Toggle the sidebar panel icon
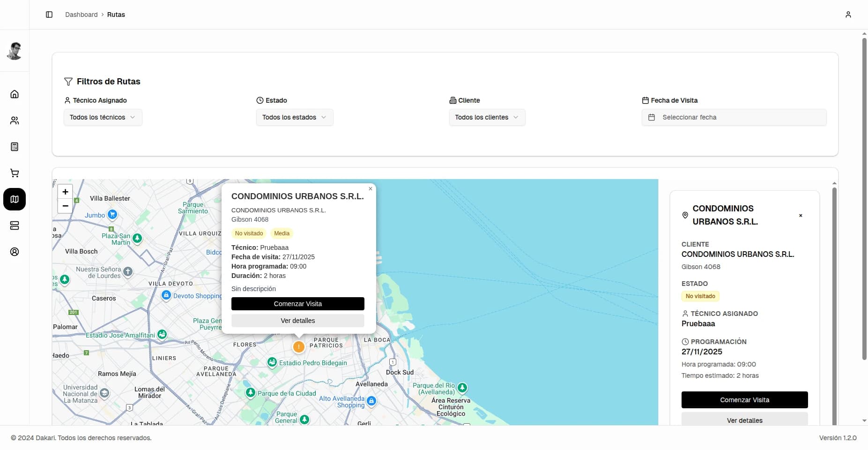 pyautogui.click(x=49, y=15)
